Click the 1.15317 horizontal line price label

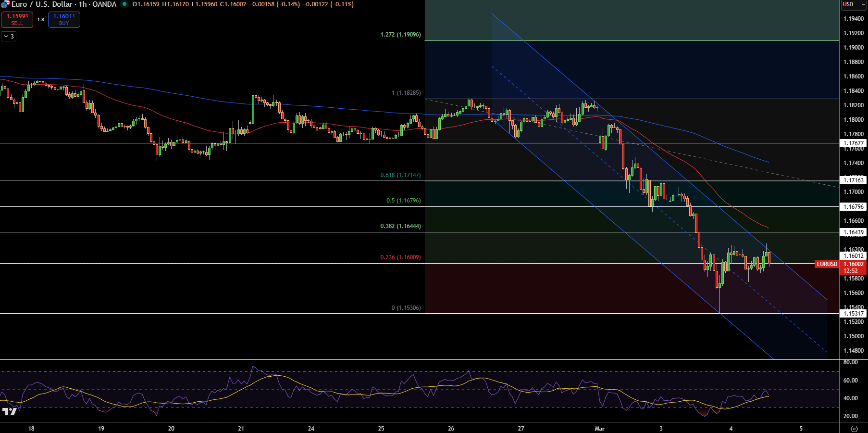click(854, 314)
